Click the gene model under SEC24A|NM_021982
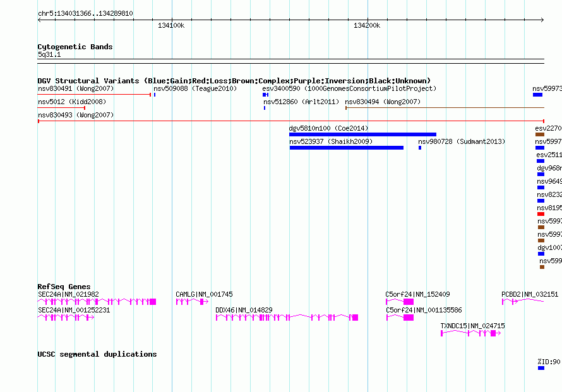Screen dimensions: 562x392 (97, 302)
